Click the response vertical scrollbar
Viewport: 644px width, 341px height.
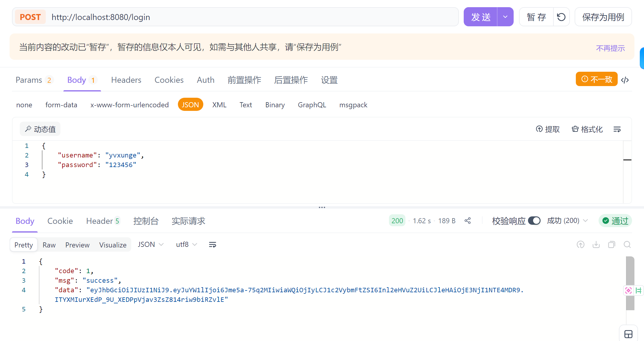click(x=630, y=283)
